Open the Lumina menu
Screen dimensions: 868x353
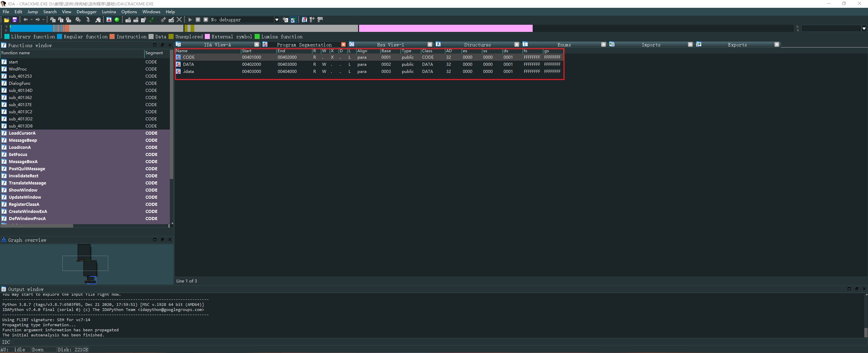pyautogui.click(x=109, y=12)
